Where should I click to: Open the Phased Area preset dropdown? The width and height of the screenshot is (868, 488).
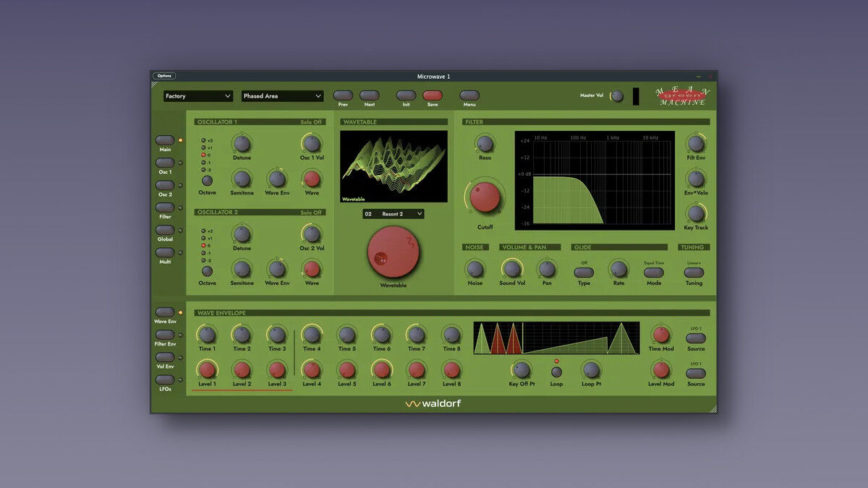(283, 95)
